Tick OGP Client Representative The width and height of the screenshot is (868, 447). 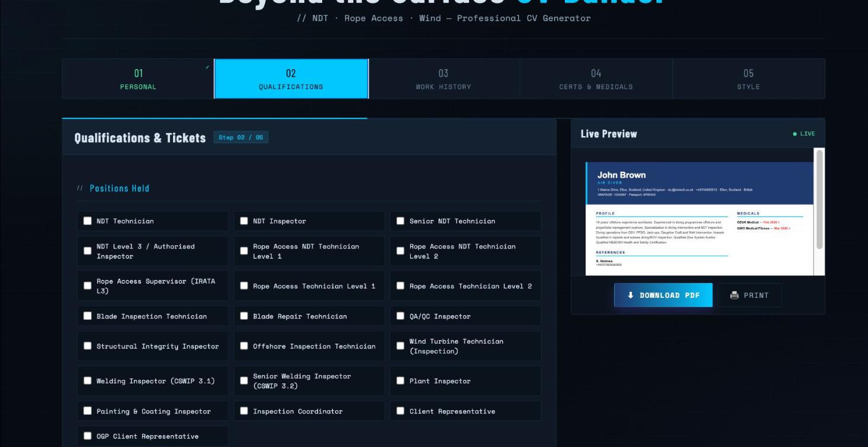coord(87,436)
